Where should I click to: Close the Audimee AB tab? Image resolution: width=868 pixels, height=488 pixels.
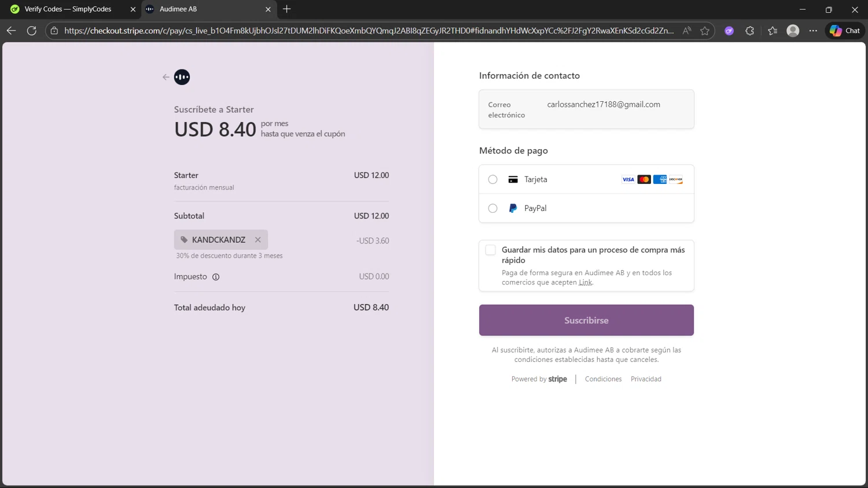click(268, 9)
